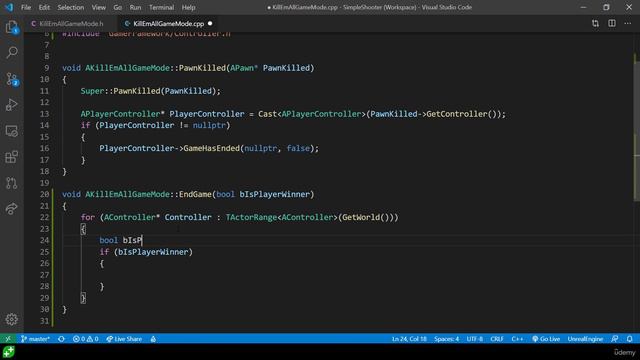640x360 pixels.
Task: Open the View menu
Action: pos(98,7)
